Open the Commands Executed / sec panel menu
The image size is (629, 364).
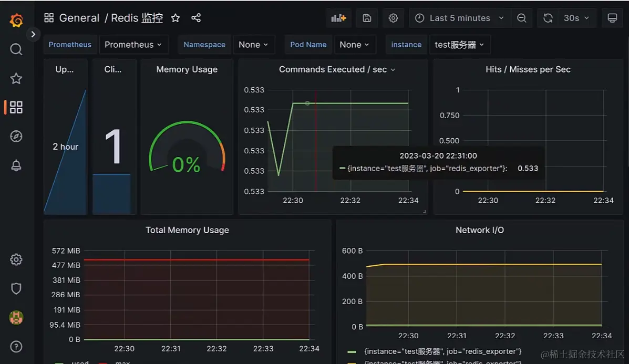[x=393, y=70]
